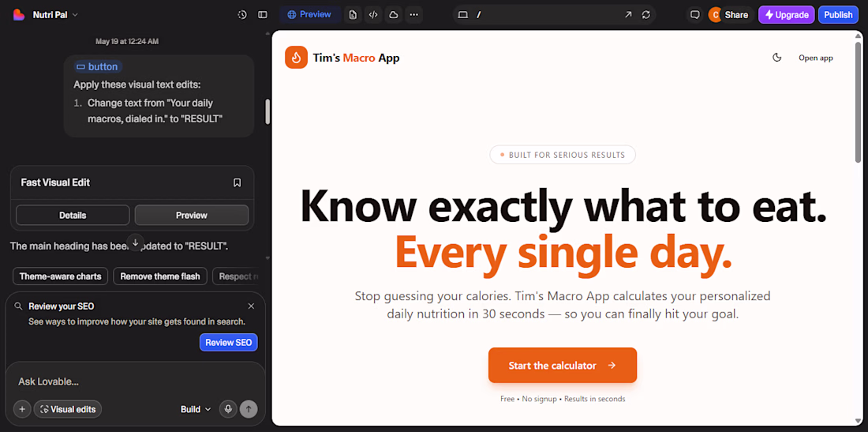This screenshot has width=868, height=432.
Task: Click the button element tag in chat
Action: (x=98, y=66)
